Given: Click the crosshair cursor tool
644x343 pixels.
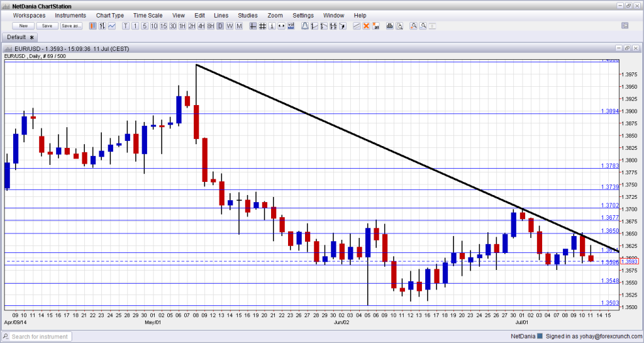Looking at the screenshot, I should (253, 26).
